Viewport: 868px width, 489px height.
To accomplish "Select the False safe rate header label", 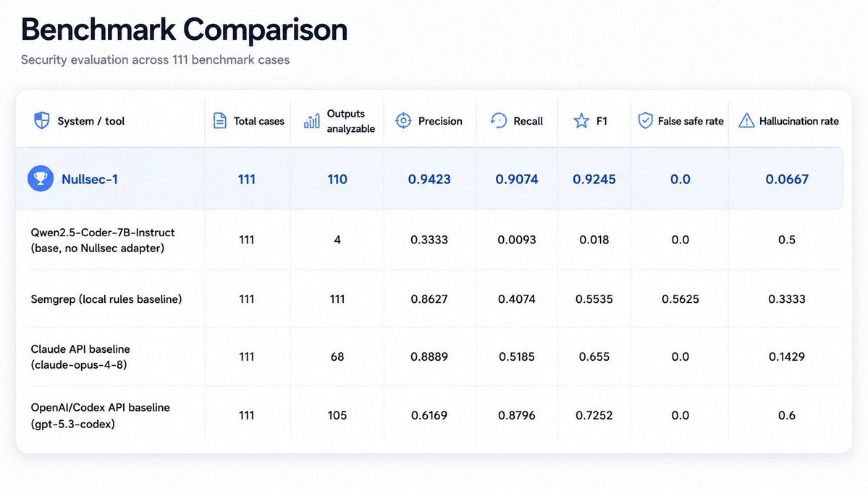I will (691, 121).
